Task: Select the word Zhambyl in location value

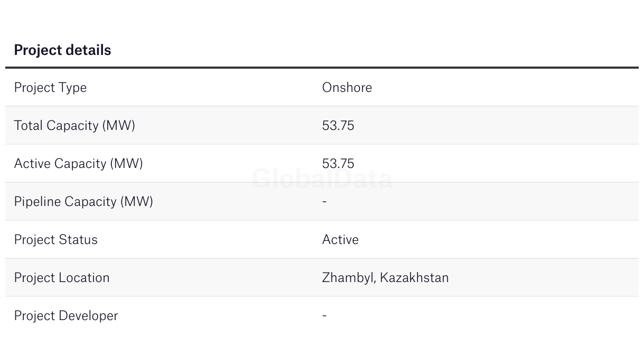Action: coord(348,277)
